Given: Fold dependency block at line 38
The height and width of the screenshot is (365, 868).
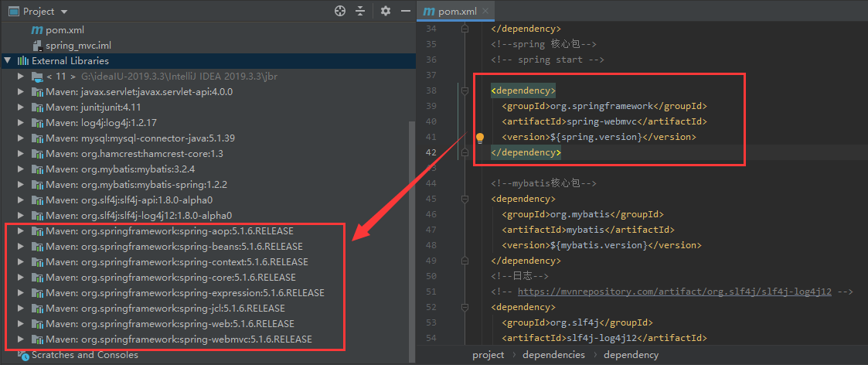Looking at the screenshot, I should 465,90.
